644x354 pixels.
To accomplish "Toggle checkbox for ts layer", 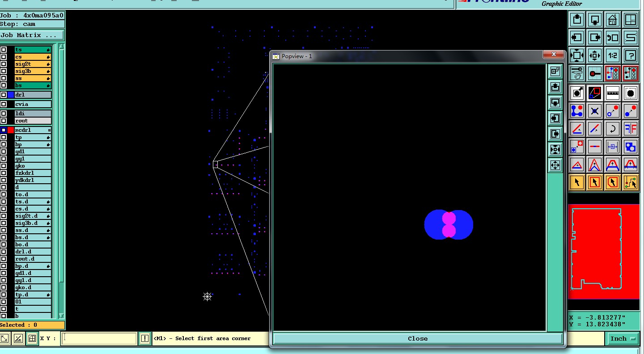I will tap(4, 50).
